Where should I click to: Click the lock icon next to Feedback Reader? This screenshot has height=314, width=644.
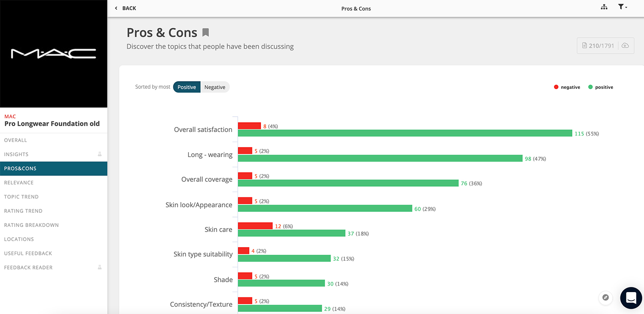pyautogui.click(x=100, y=267)
